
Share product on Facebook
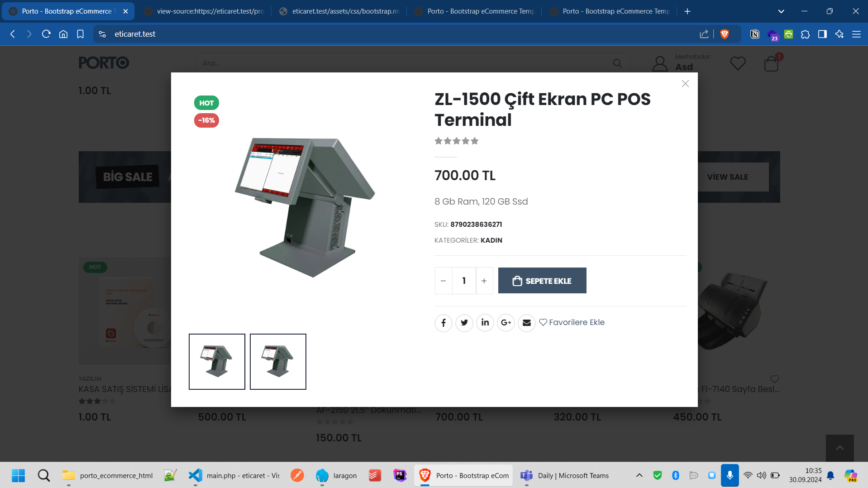click(444, 323)
